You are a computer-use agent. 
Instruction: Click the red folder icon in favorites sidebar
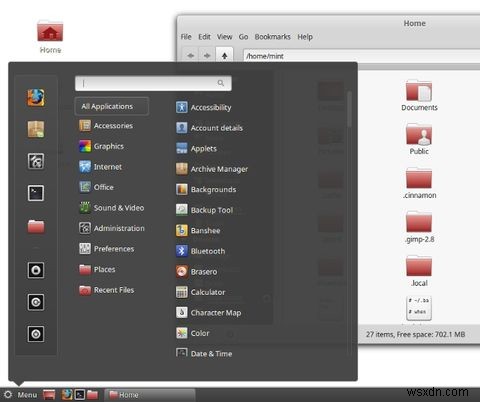coord(36,226)
